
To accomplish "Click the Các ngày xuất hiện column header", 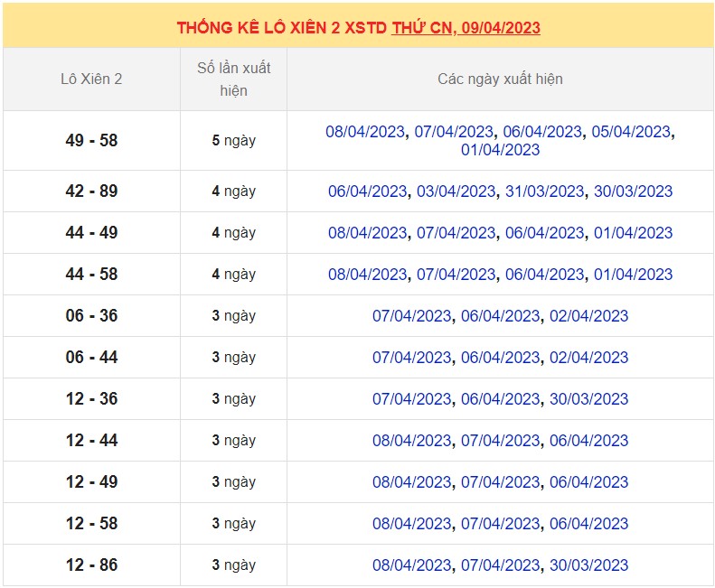I will (x=500, y=79).
